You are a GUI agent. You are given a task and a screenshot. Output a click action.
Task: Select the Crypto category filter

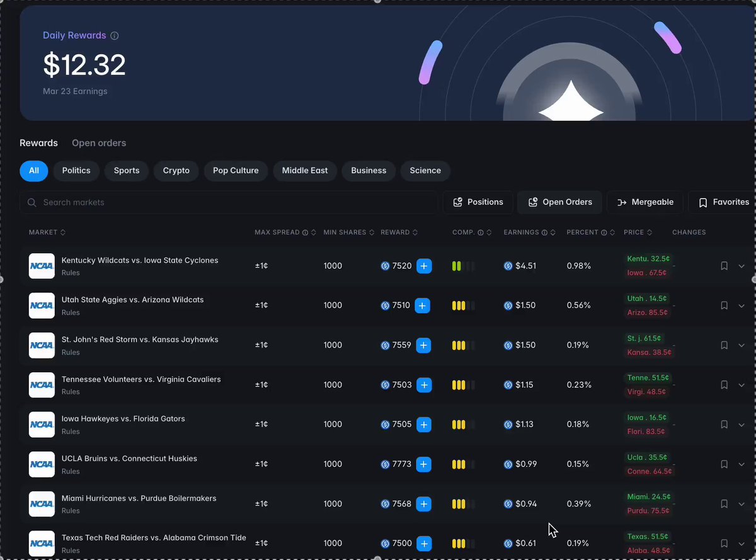click(176, 171)
